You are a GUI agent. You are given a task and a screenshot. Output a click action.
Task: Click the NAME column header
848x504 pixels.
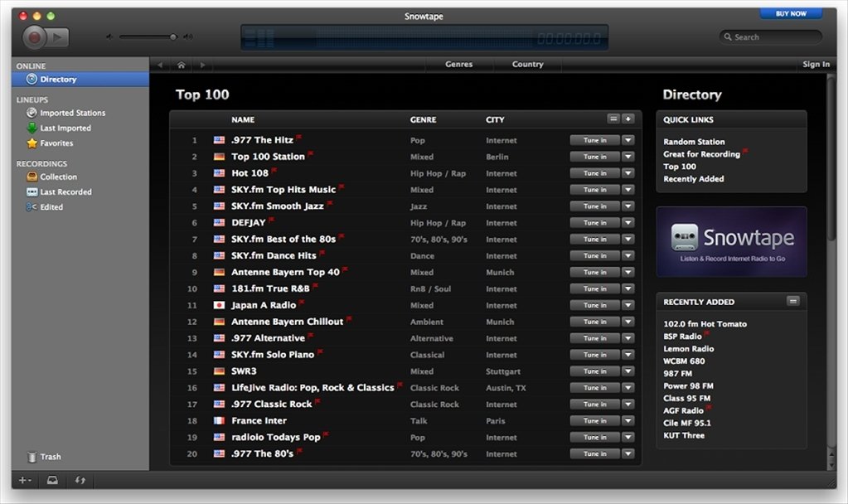(x=243, y=119)
